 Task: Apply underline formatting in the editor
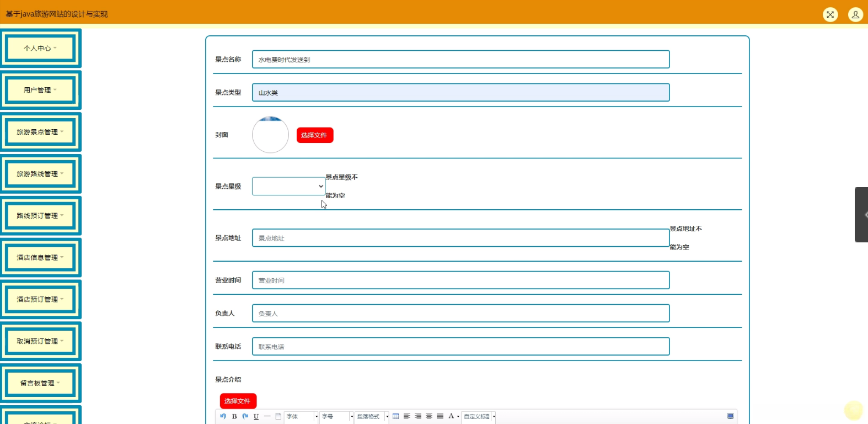256,416
